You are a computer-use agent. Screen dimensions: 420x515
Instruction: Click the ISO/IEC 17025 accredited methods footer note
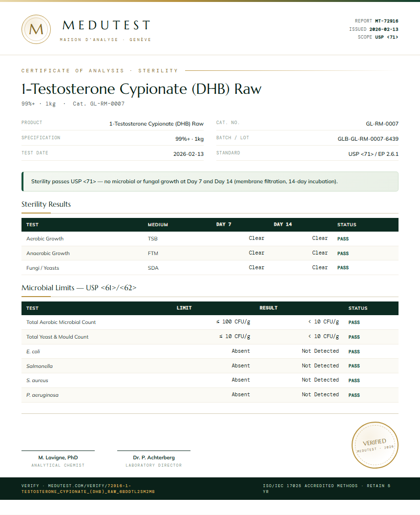tap(327, 489)
